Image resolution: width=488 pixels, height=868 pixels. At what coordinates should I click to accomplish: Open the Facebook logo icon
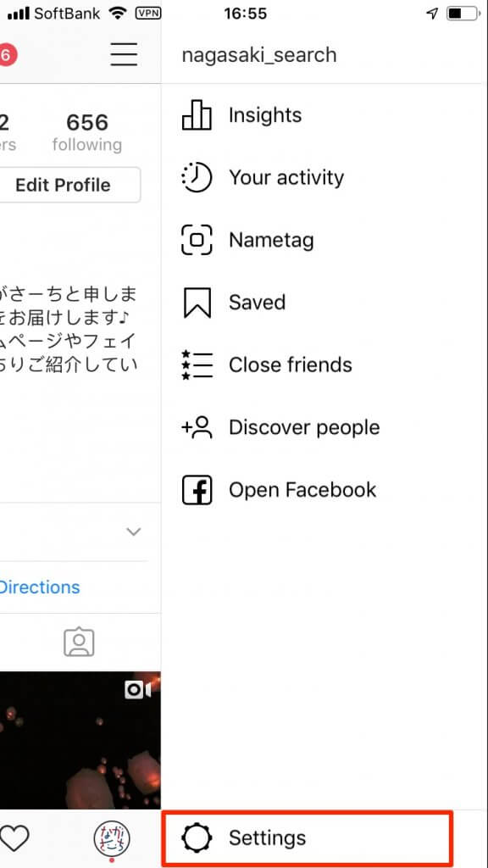197,490
